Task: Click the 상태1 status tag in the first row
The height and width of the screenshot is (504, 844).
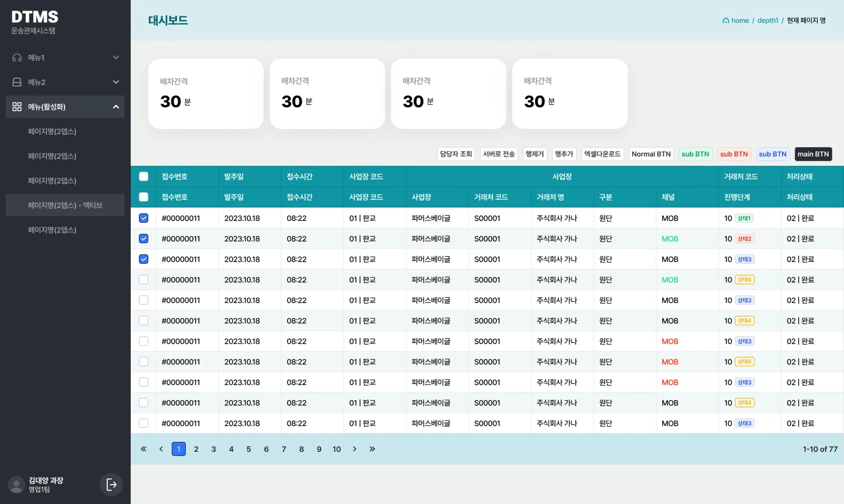Action: point(744,218)
